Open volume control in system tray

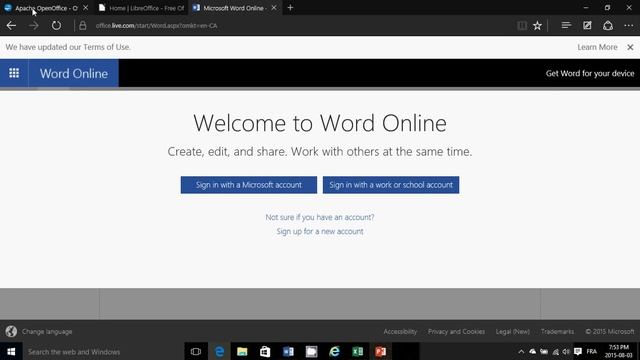pyautogui.click(x=566, y=351)
